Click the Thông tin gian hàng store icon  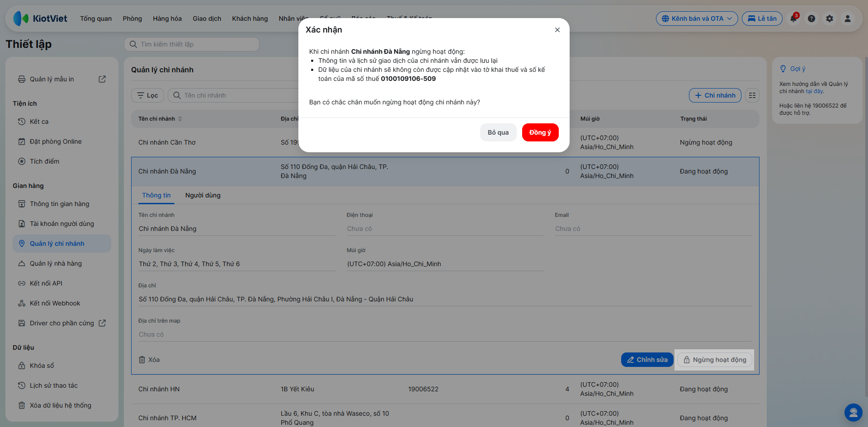coord(22,204)
